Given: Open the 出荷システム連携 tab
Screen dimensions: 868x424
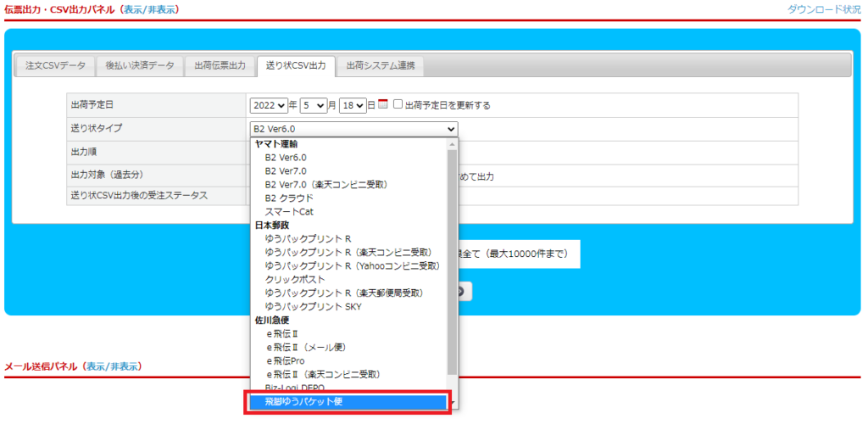Looking at the screenshot, I should point(381,65).
